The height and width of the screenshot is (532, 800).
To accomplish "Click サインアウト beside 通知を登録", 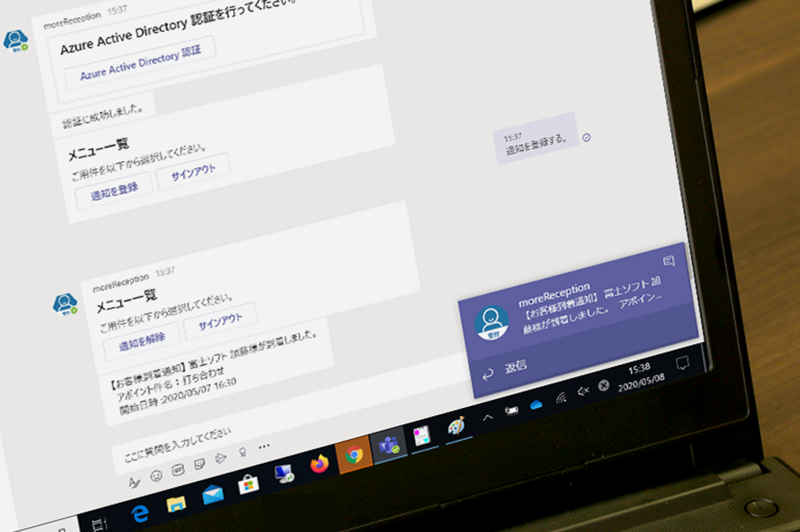I will pos(194,172).
